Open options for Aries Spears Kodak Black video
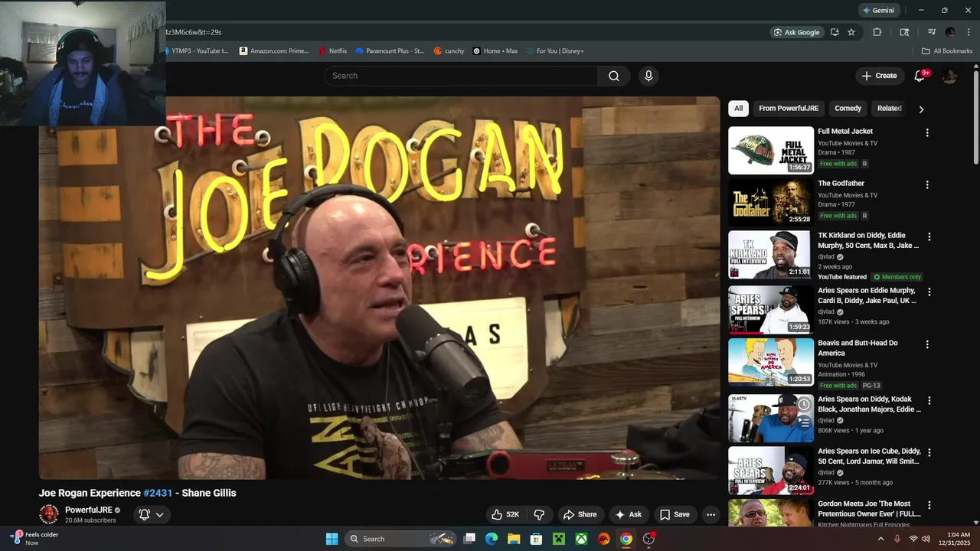The height and width of the screenshot is (551, 980). point(929,401)
